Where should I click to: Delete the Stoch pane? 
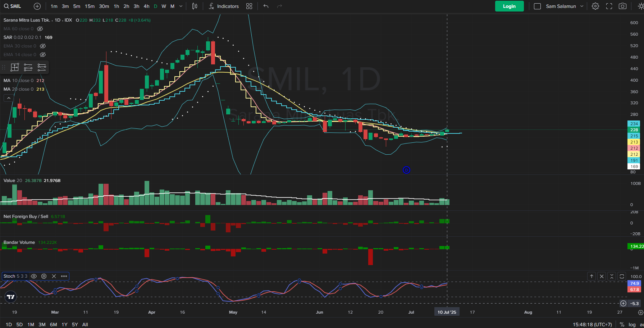[602, 276]
